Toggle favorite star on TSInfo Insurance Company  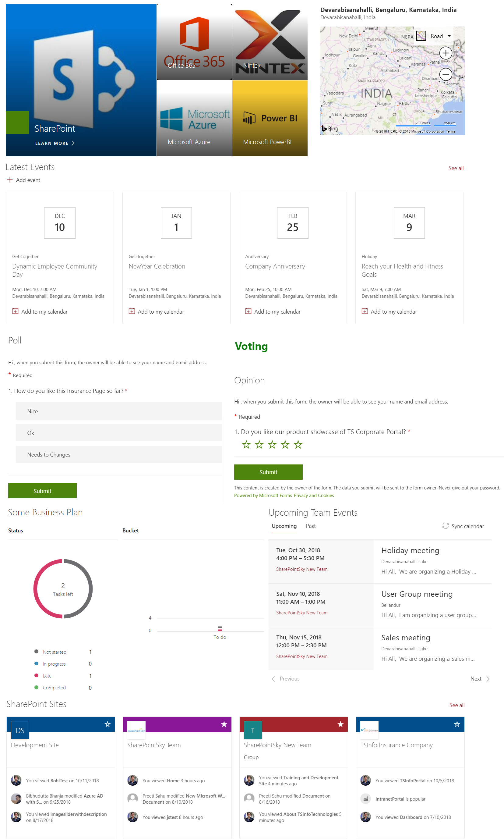tap(457, 724)
